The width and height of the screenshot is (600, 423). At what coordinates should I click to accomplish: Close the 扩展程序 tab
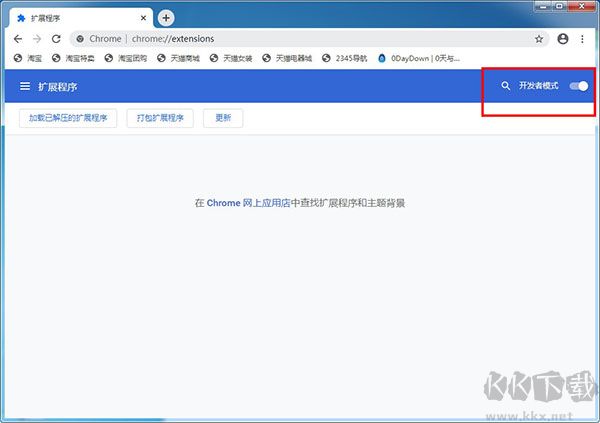[144, 18]
